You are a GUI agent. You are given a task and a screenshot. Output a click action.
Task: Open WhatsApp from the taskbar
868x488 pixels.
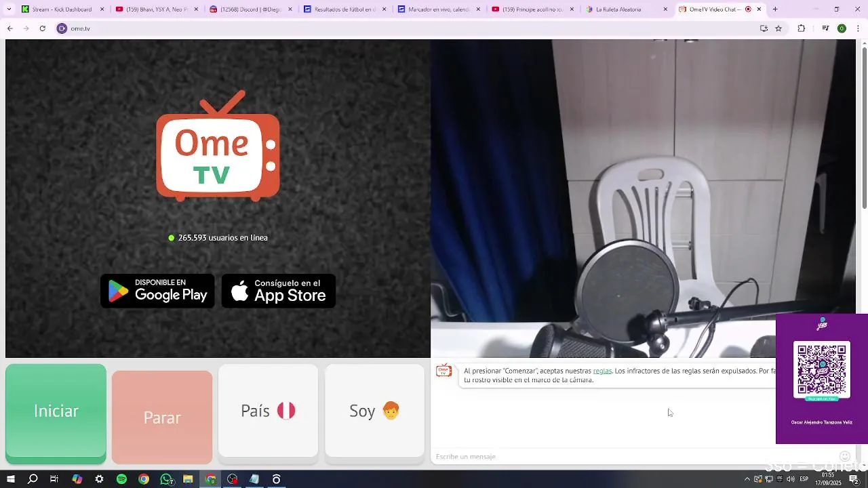click(166, 479)
